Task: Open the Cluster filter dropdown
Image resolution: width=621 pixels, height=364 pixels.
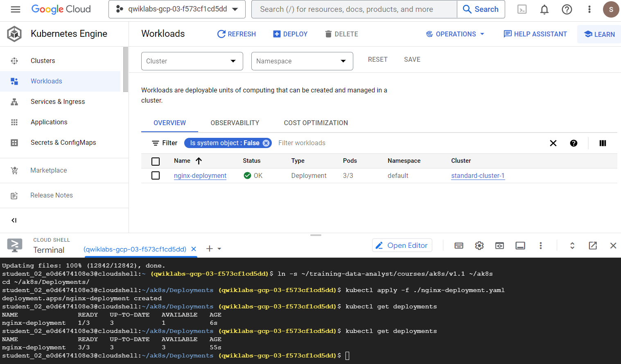Action: pos(192,61)
